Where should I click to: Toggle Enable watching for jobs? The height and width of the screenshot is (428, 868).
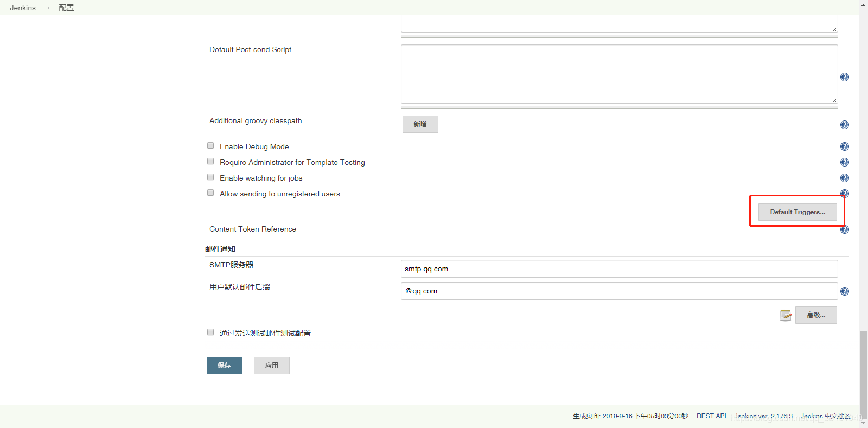point(210,177)
